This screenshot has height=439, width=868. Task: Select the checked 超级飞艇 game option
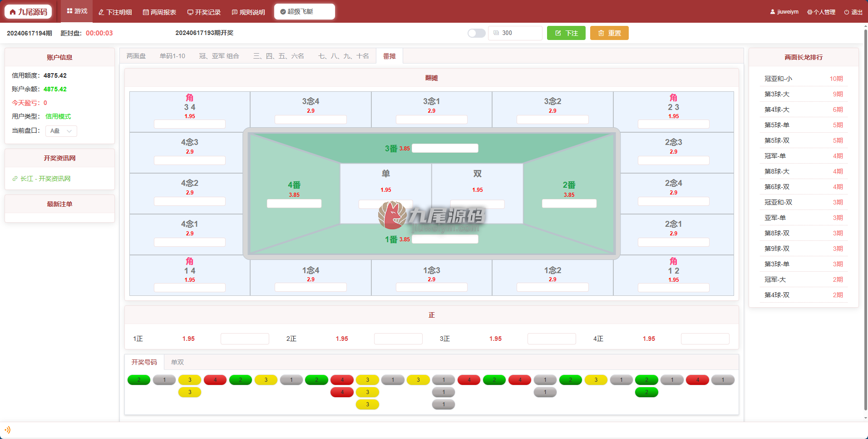[305, 11]
